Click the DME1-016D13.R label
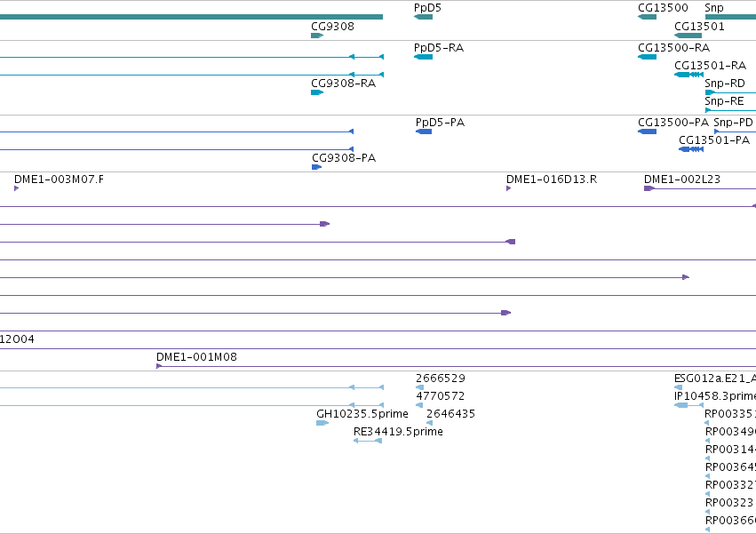The image size is (756, 534). 552,179
